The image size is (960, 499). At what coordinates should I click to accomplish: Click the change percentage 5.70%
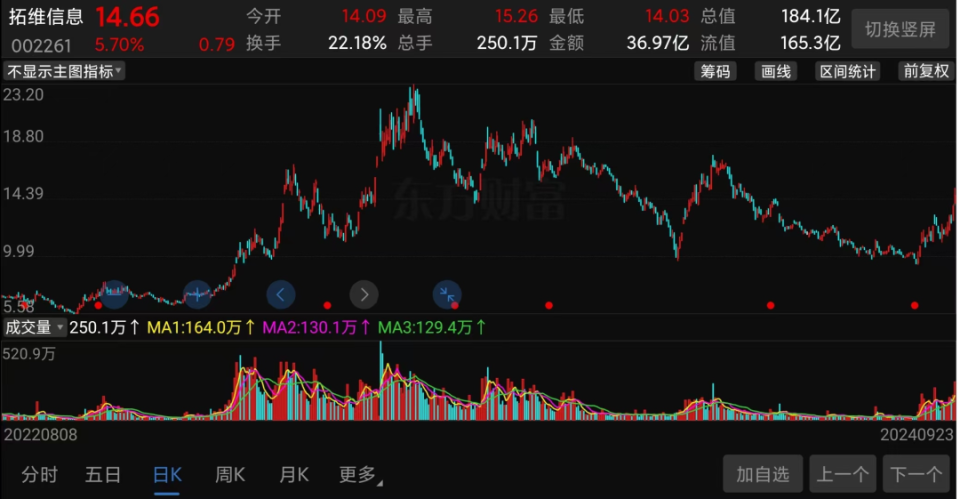click(119, 45)
